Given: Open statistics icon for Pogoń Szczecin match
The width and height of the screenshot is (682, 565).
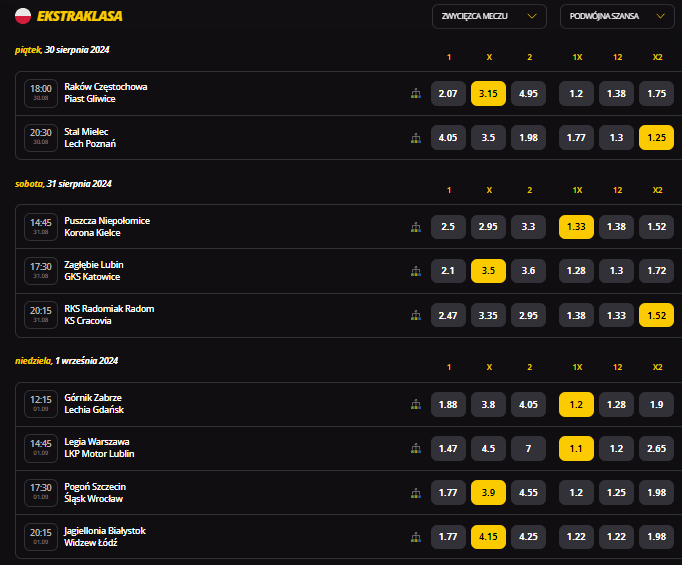Looking at the screenshot, I should [415, 493].
